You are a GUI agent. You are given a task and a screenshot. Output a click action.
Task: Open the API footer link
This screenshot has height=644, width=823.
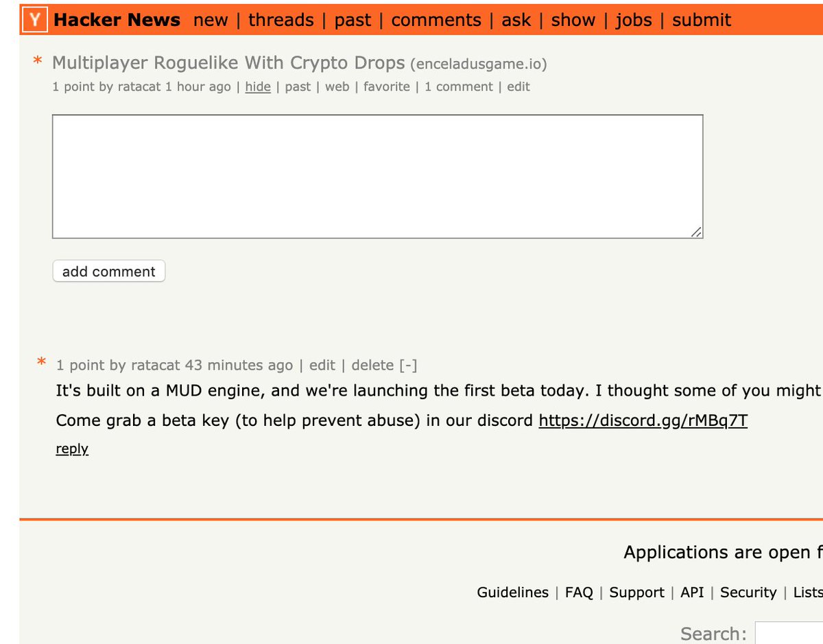[x=692, y=592]
